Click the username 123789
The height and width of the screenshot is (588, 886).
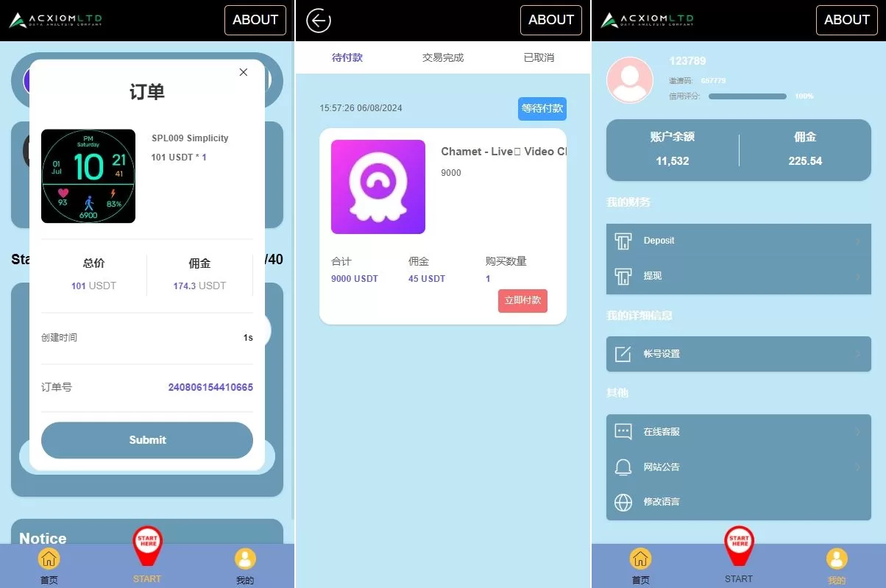coord(687,61)
